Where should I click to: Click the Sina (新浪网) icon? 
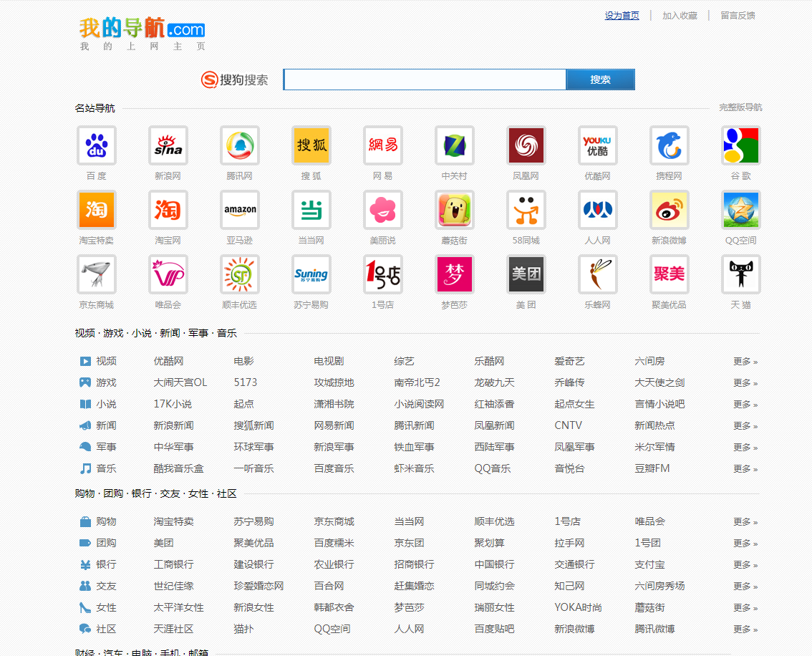168,145
